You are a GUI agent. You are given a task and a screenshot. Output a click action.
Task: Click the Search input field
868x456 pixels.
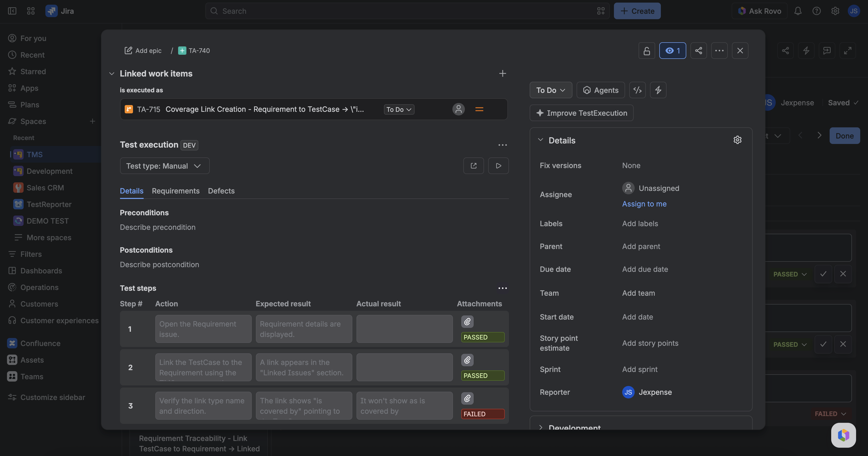(407, 11)
